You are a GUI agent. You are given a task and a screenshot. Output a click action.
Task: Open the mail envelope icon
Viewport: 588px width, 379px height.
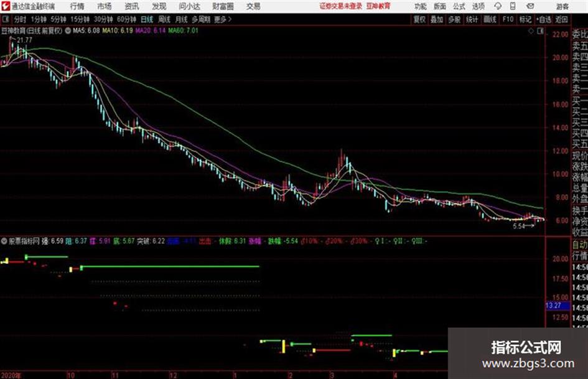point(530,6)
